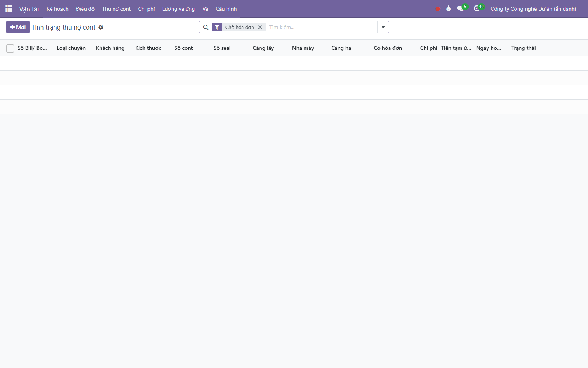This screenshot has height=368, width=588.
Task: Click the 'Tình trạng thu nợ cont' title
Action: tap(64, 27)
